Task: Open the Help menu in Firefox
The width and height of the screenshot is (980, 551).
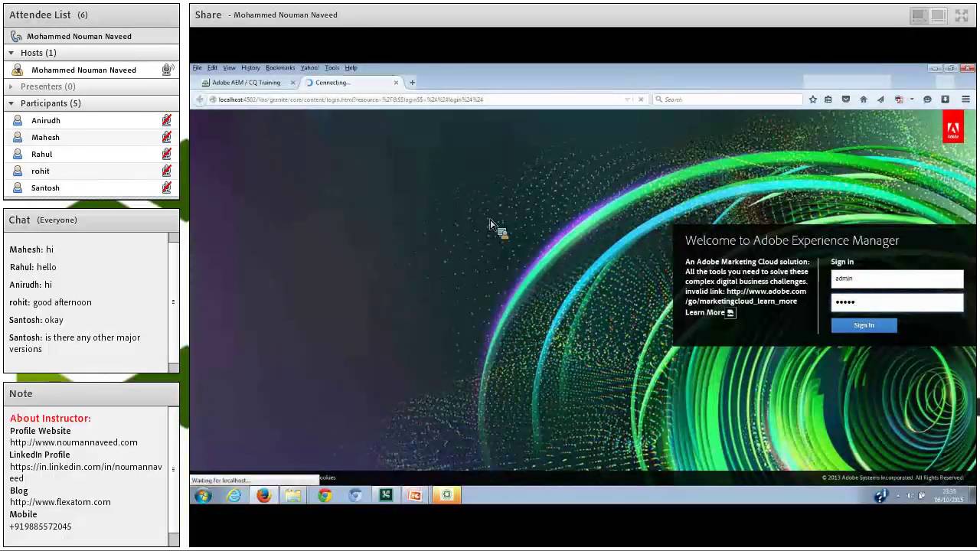Action: 351,68
